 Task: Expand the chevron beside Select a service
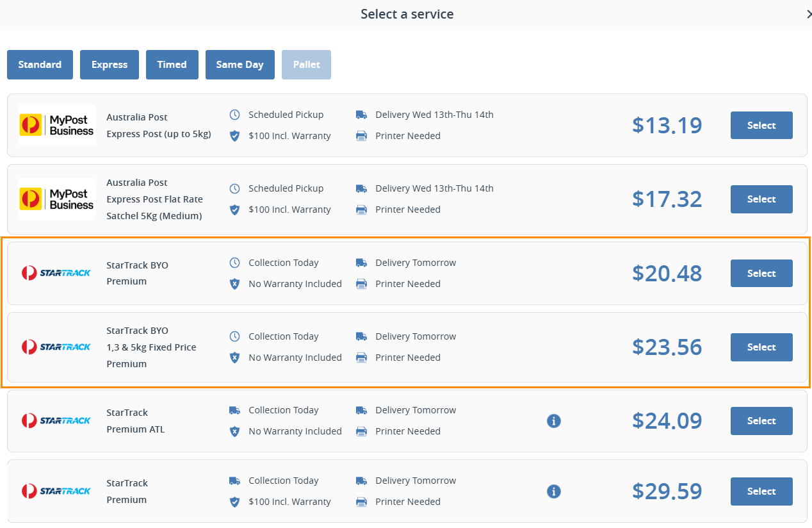click(809, 13)
